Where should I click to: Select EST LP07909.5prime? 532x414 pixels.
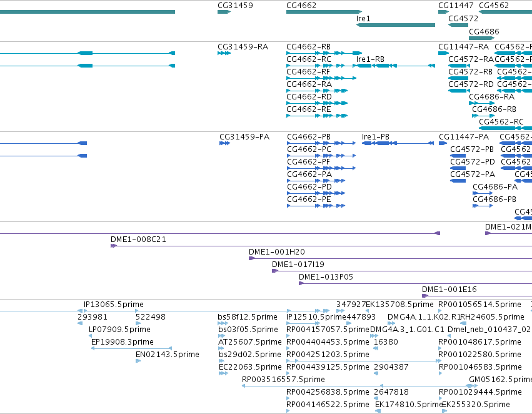(x=119, y=330)
